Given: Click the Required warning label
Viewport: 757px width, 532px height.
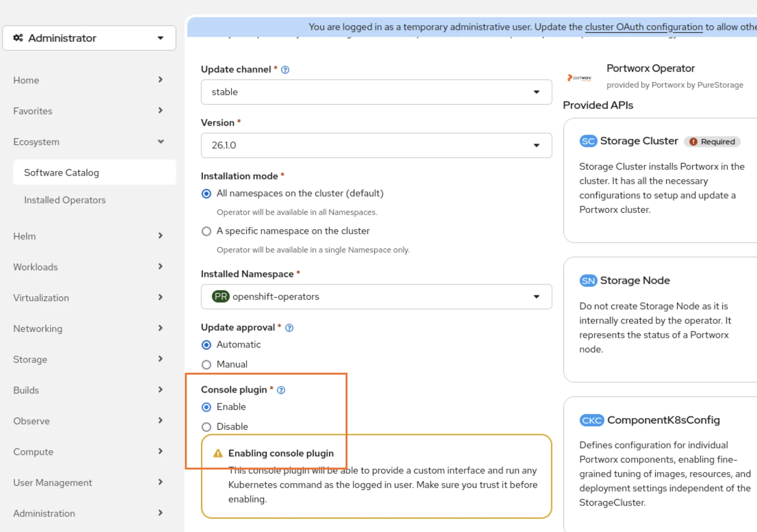Looking at the screenshot, I should click(x=712, y=142).
